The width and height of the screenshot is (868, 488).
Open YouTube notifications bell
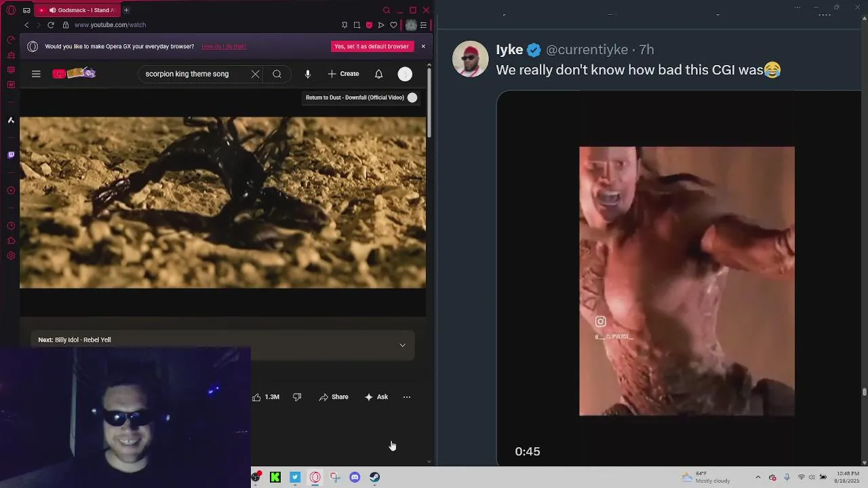(x=379, y=74)
